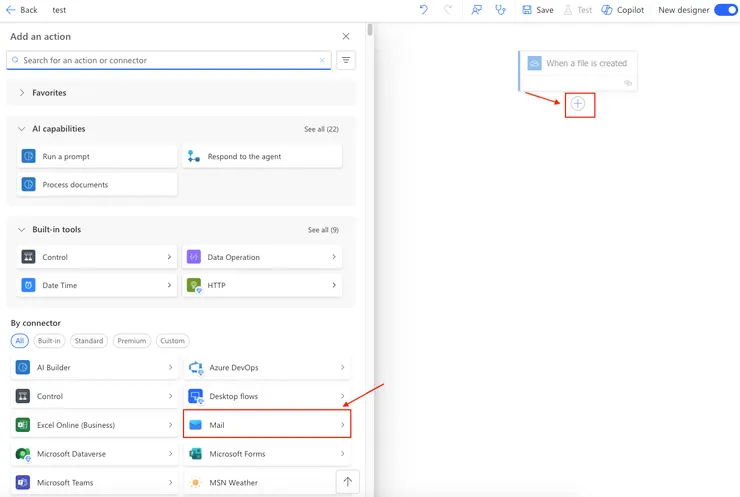Click the Microsoft Forms icon
This screenshot has height=497, width=740.
195,454
